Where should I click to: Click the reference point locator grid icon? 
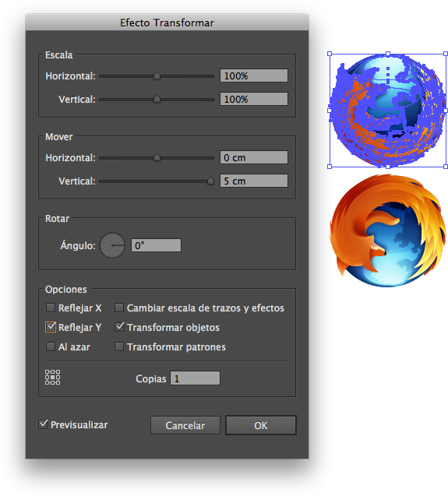(52, 378)
